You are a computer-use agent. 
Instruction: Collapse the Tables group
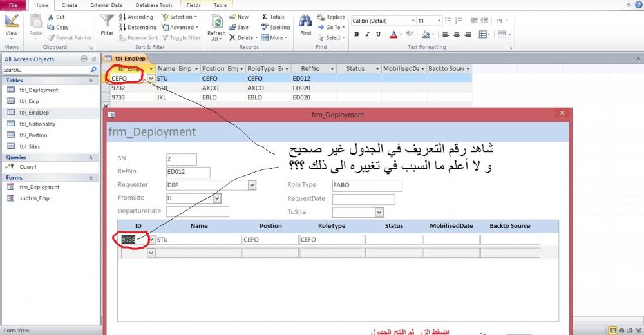click(90, 81)
